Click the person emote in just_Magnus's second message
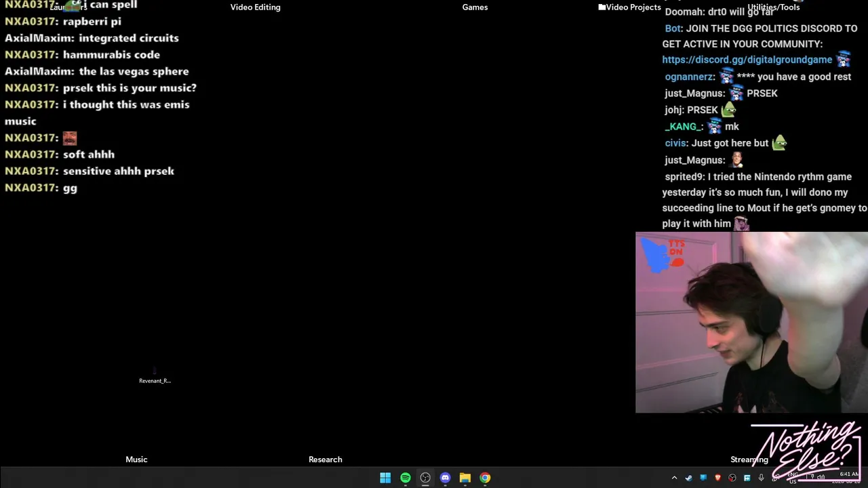The image size is (868, 488). pos(736,160)
